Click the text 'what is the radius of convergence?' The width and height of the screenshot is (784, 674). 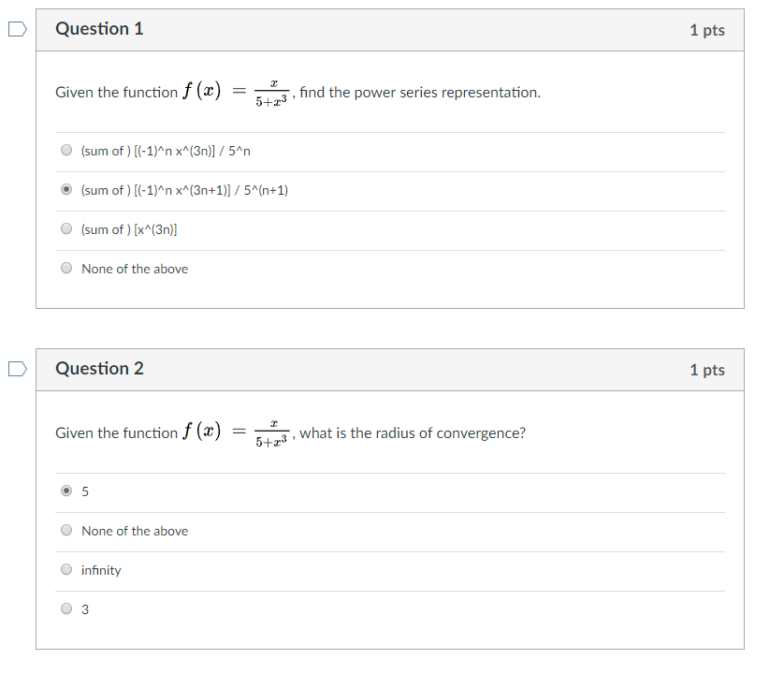pos(413,432)
